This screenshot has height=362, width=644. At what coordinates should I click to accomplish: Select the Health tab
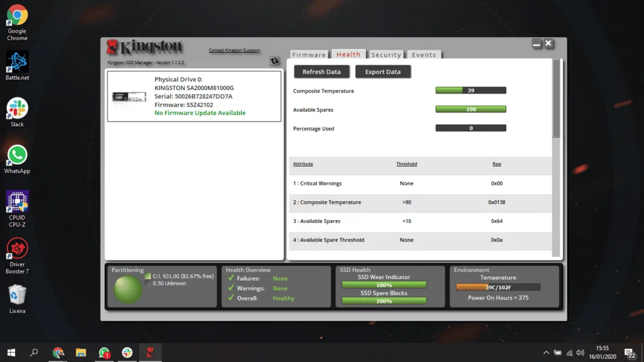(348, 54)
